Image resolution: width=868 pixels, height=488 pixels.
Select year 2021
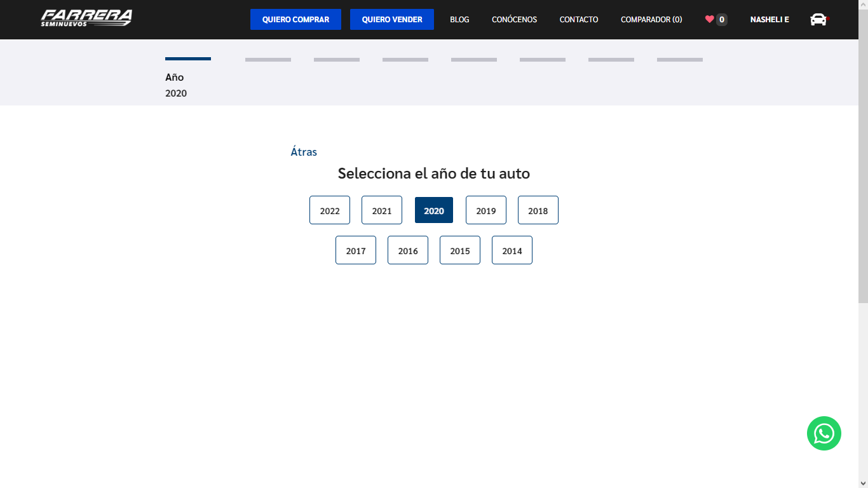pos(382,210)
